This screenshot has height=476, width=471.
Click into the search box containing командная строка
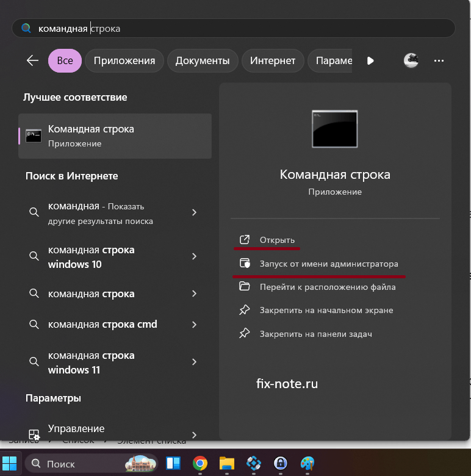(x=234, y=28)
